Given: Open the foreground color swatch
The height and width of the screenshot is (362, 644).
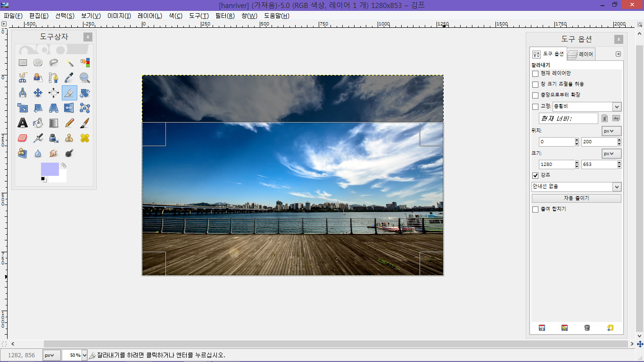Looking at the screenshot, I should [50, 169].
